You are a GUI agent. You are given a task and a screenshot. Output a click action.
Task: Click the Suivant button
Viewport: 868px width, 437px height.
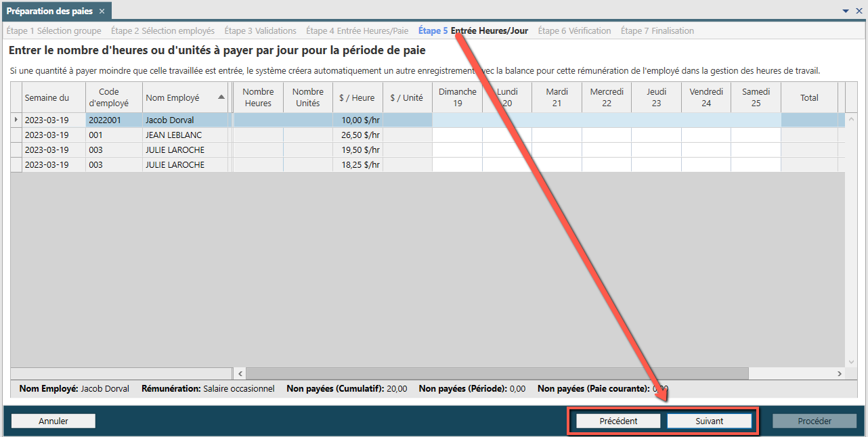[x=710, y=421]
